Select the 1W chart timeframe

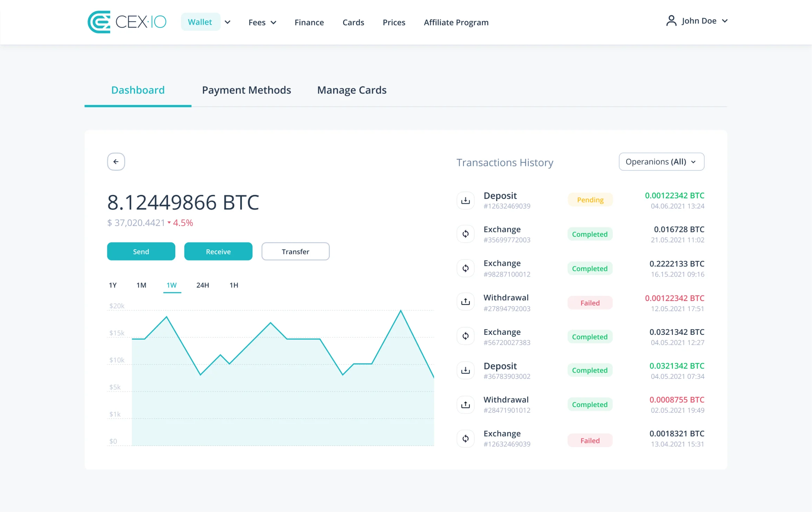tap(171, 285)
